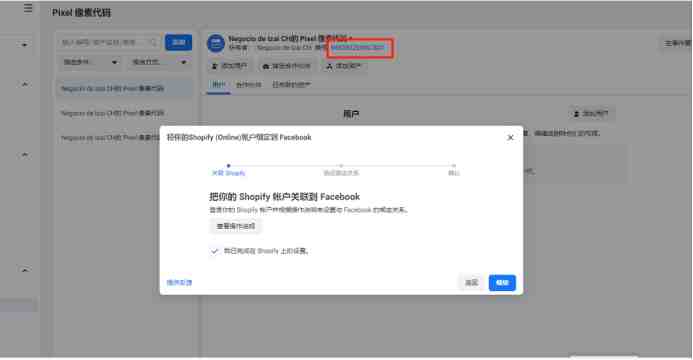
Task: Switch to the connected assets tab
Action: point(292,84)
